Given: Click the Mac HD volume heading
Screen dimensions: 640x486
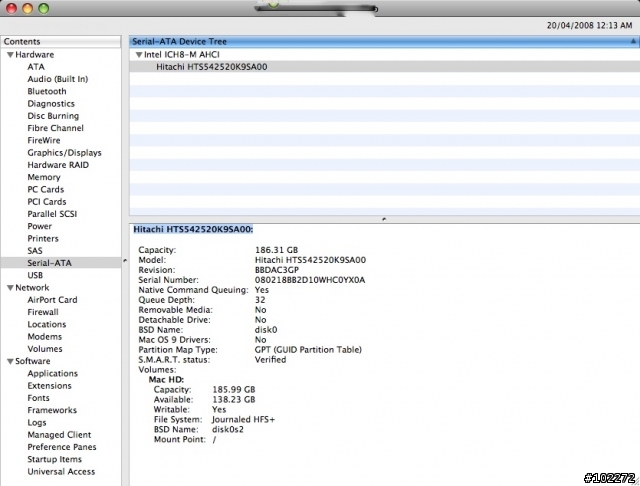Looking at the screenshot, I should 166,379.
